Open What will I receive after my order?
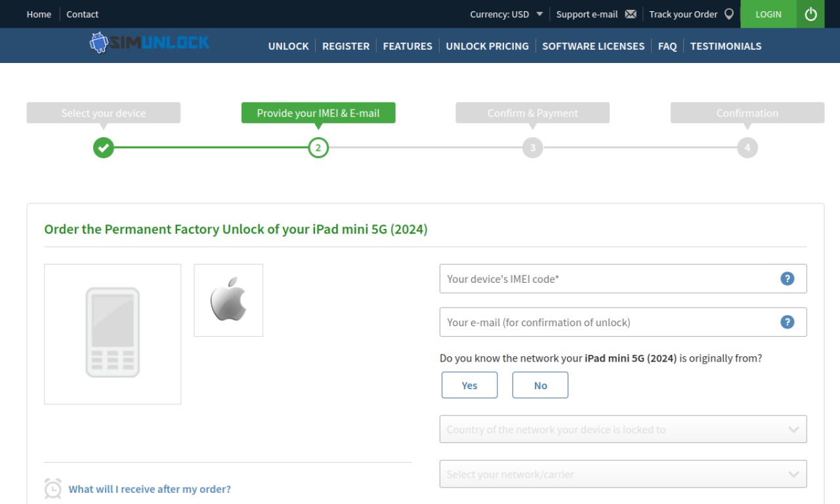This screenshot has height=504, width=840. [150, 489]
